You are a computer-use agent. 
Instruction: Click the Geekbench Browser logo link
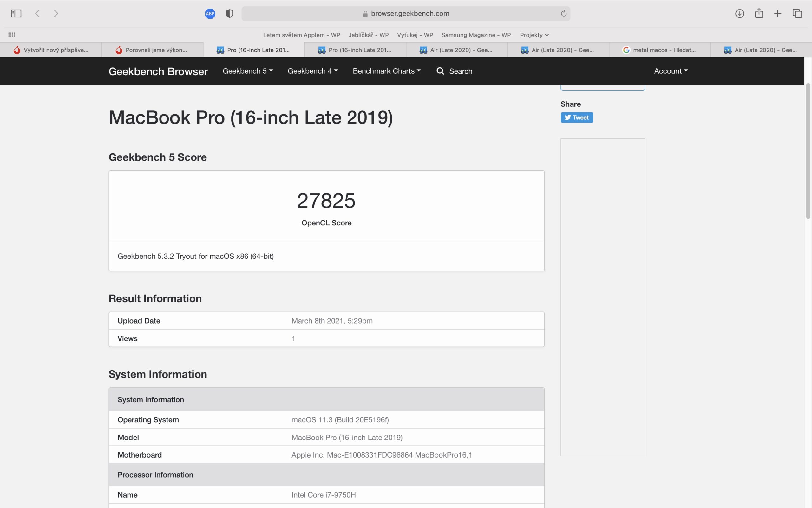[158, 71]
